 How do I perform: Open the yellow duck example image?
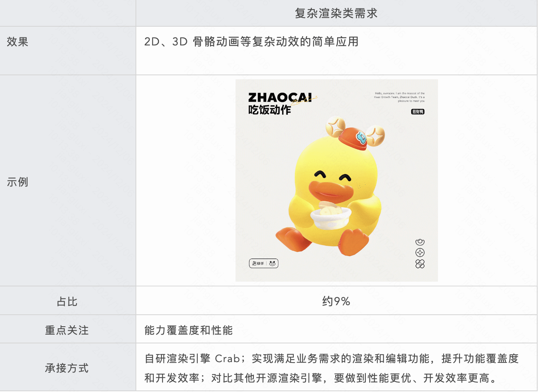337,180
